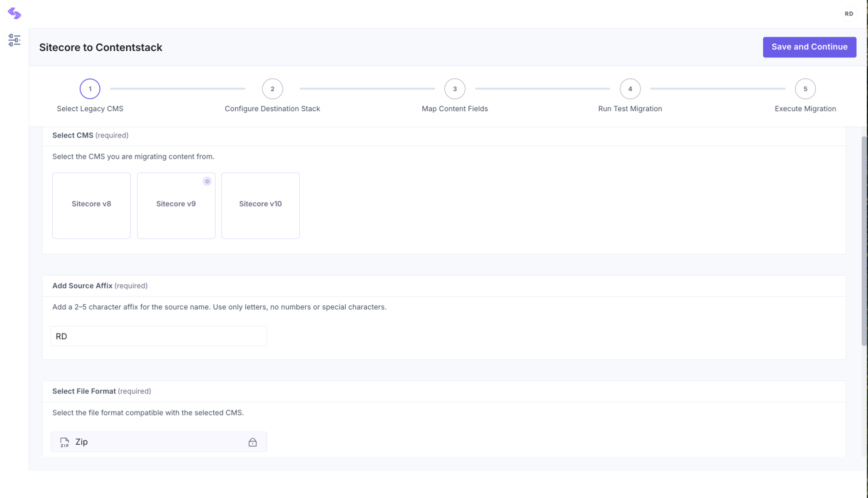
Task: Click progress line between steps 1 and 2
Action: [x=178, y=89]
